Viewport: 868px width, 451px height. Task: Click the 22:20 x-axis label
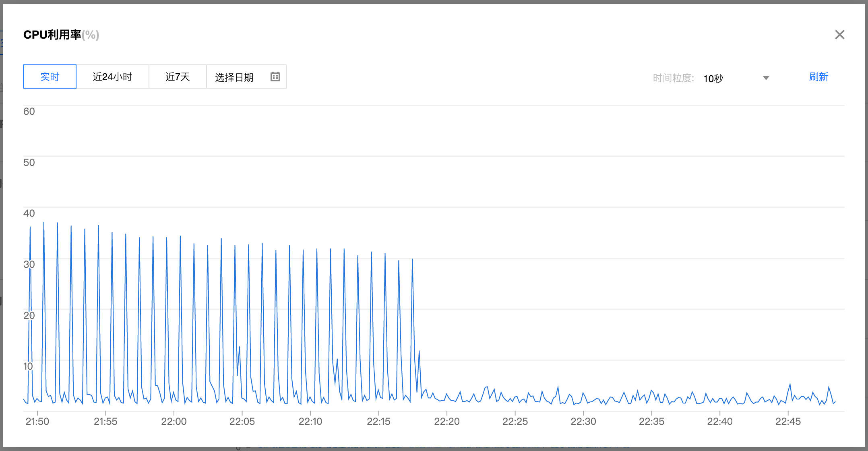tap(447, 421)
